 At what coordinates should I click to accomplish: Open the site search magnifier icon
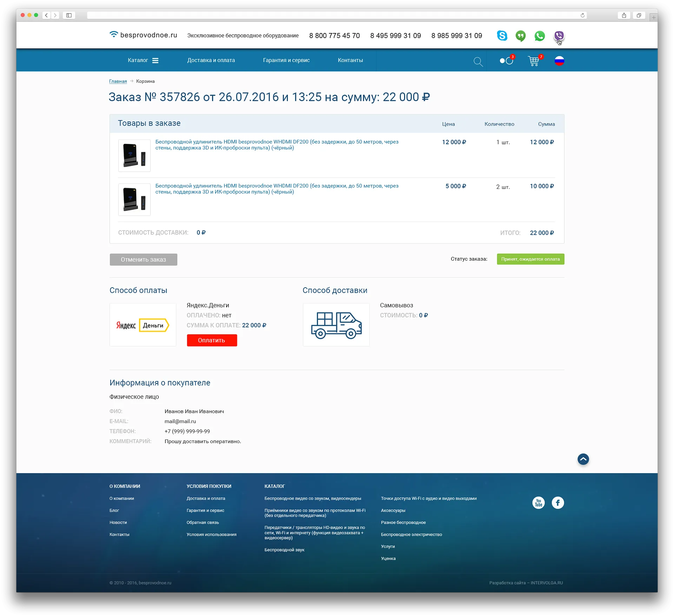coord(478,61)
